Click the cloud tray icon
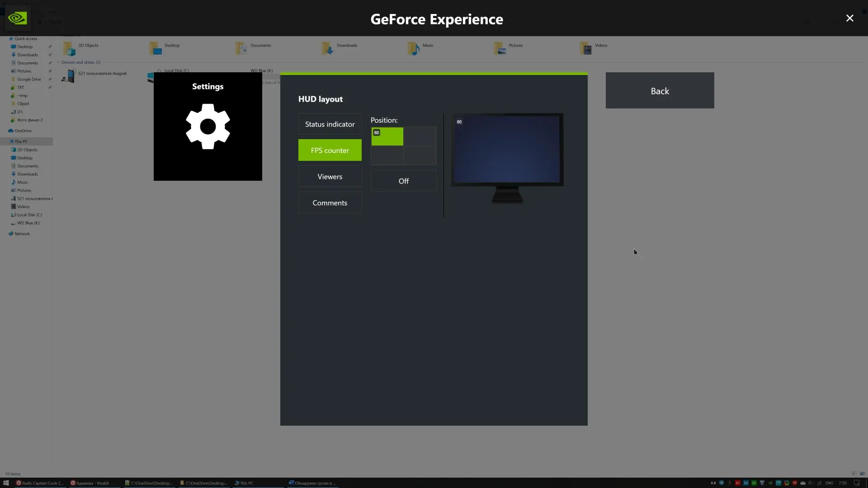868x488 pixels. pos(803,483)
